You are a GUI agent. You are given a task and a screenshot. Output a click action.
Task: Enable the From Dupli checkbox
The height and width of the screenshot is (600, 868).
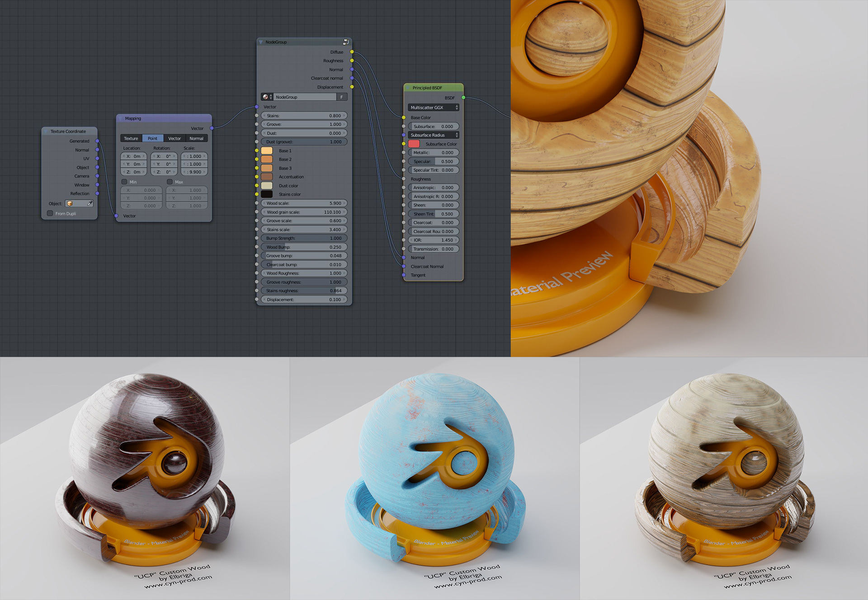click(x=50, y=213)
